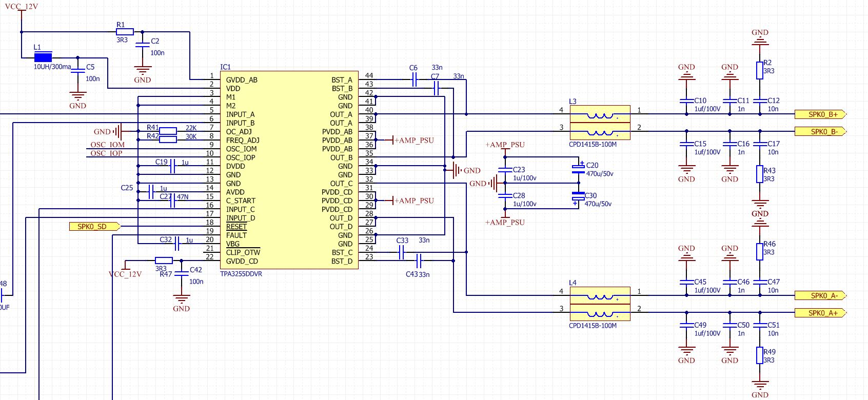
Task: Select electrolytic capacitor C20
Action: pyautogui.click(x=578, y=169)
